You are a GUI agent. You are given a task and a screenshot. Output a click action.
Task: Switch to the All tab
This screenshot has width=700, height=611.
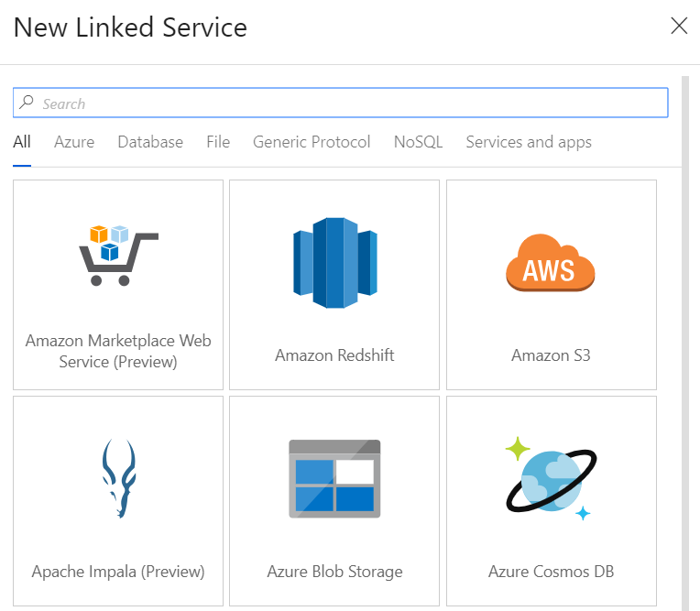[x=22, y=142]
